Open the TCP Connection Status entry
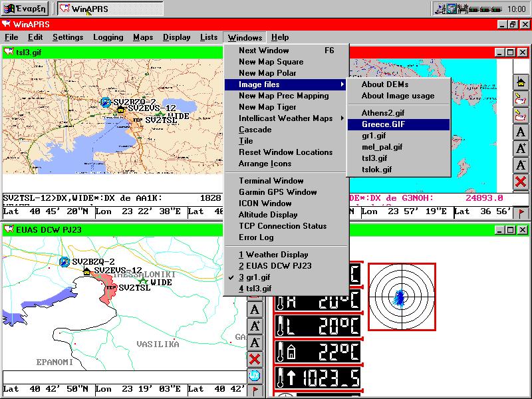532x399 pixels. (285, 226)
